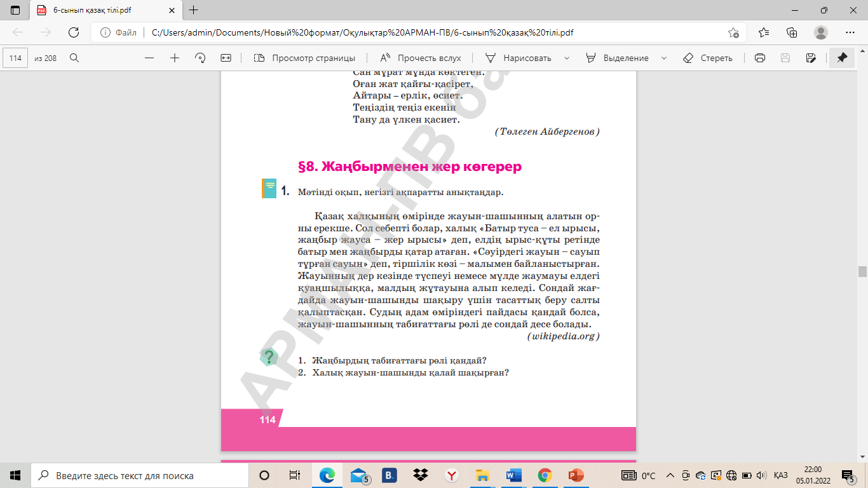Toggle the pin toolbar button

point(842,58)
